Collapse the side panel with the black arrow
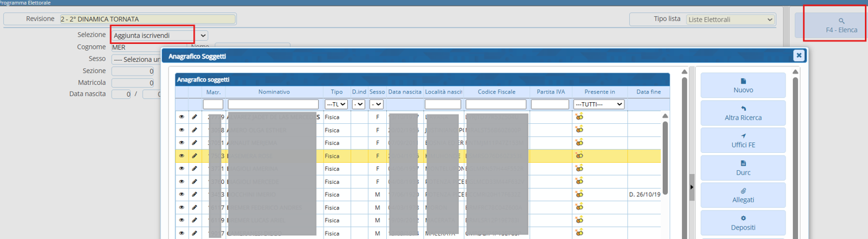868x239 pixels. click(691, 187)
